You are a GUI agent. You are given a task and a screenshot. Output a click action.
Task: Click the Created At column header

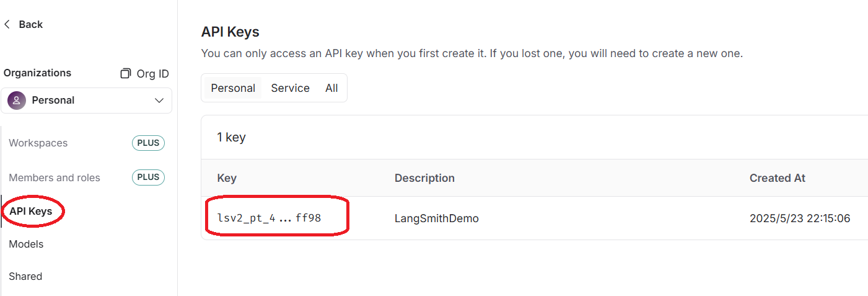778,178
